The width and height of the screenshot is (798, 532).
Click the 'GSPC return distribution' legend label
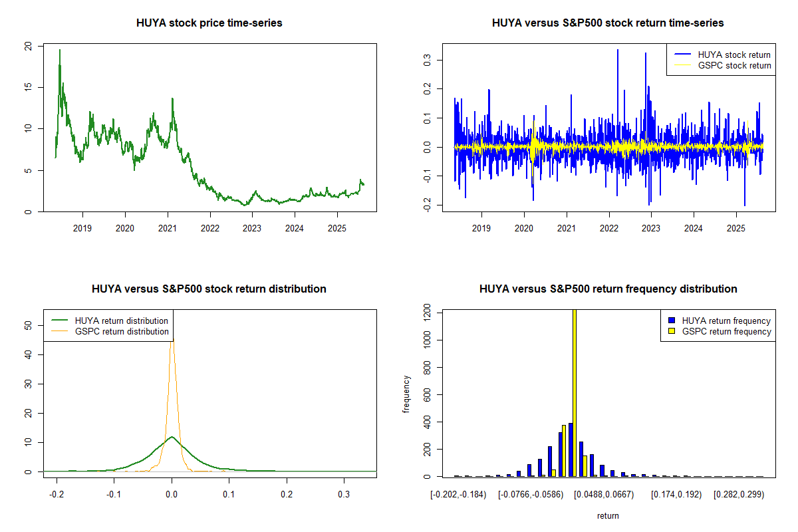click(x=122, y=331)
